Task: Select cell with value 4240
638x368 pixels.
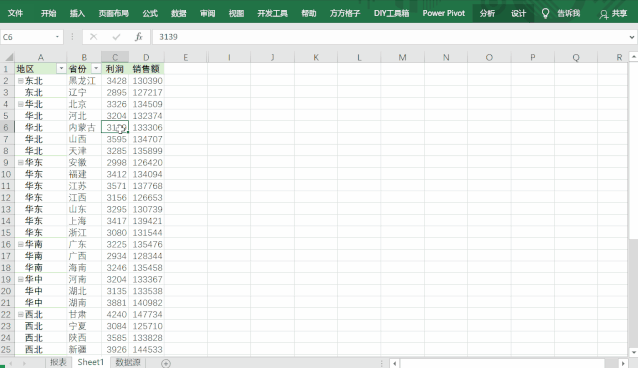Action: (115, 314)
